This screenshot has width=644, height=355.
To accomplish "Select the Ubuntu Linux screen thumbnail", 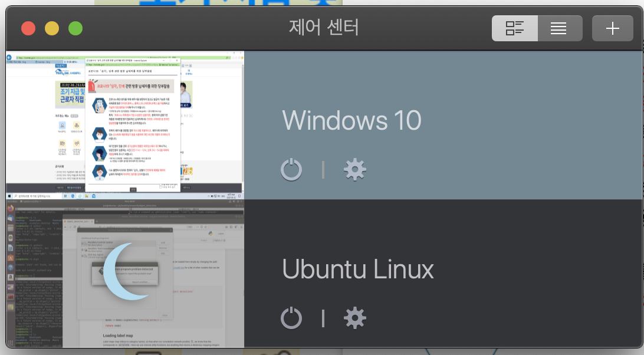I will coord(125,273).
